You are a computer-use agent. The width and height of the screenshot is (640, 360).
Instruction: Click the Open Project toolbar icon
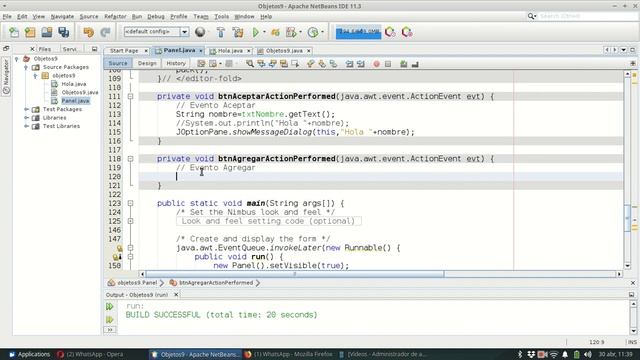tap(47, 32)
